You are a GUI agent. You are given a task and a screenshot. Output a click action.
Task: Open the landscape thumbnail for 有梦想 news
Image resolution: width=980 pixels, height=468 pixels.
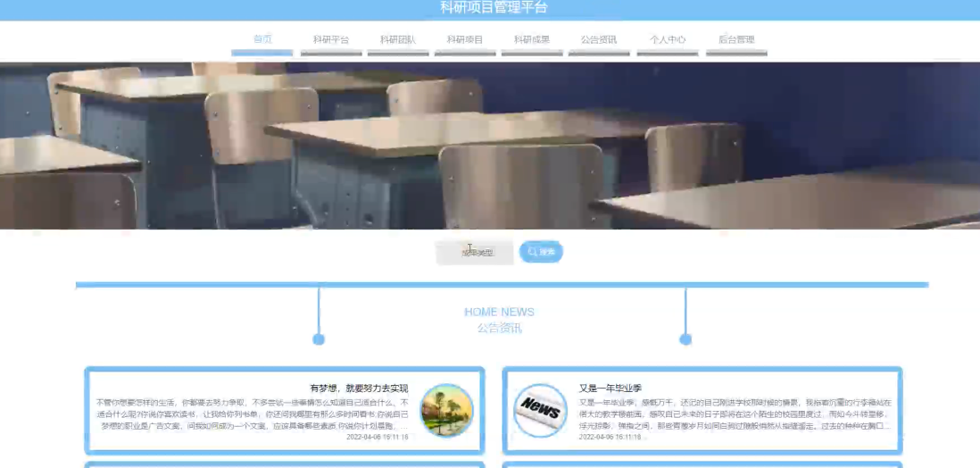coord(447,411)
